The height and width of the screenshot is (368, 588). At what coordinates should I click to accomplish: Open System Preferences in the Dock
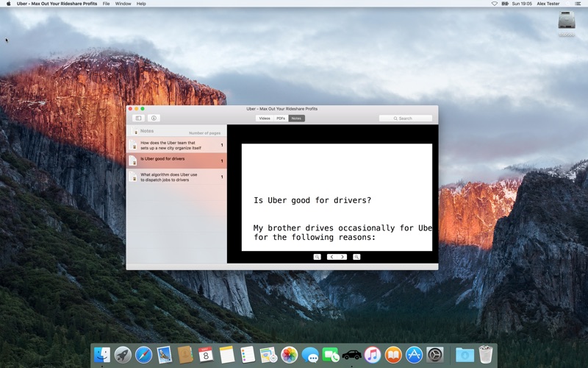click(435, 355)
